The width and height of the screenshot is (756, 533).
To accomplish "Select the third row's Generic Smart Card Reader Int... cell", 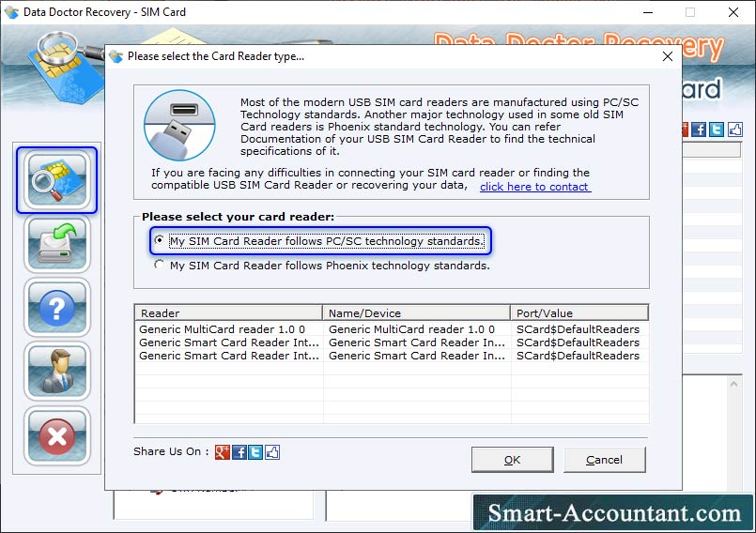I will 229,356.
